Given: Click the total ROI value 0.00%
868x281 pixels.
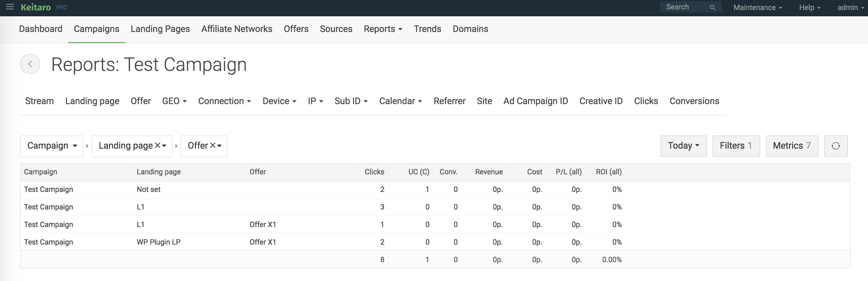Looking at the screenshot, I should (612, 260).
